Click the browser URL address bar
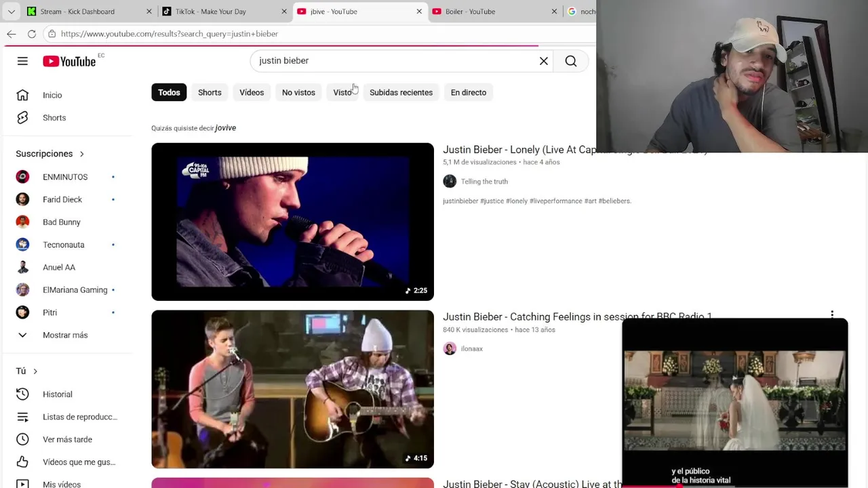The image size is (868, 488). pyautogui.click(x=319, y=33)
